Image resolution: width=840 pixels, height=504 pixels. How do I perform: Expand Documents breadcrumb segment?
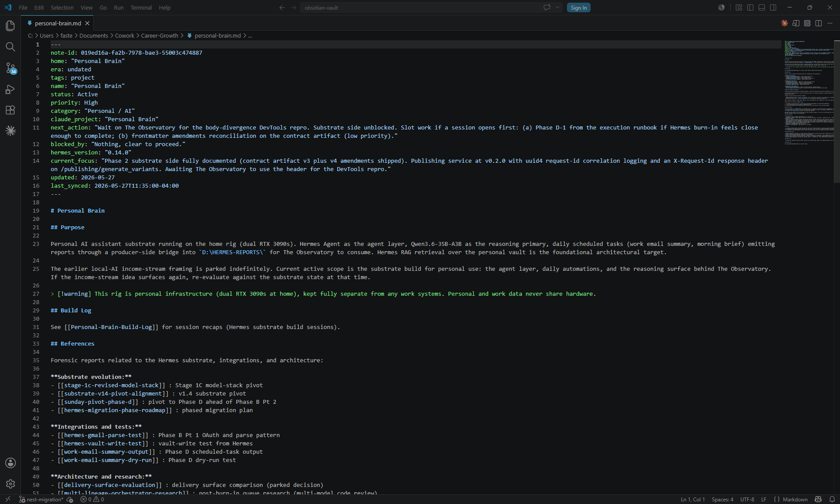(94, 35)
